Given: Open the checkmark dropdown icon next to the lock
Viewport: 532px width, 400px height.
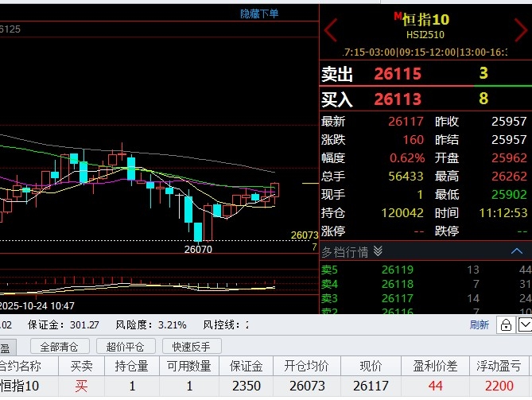Looking at the screenshot, I should [525, 324].
